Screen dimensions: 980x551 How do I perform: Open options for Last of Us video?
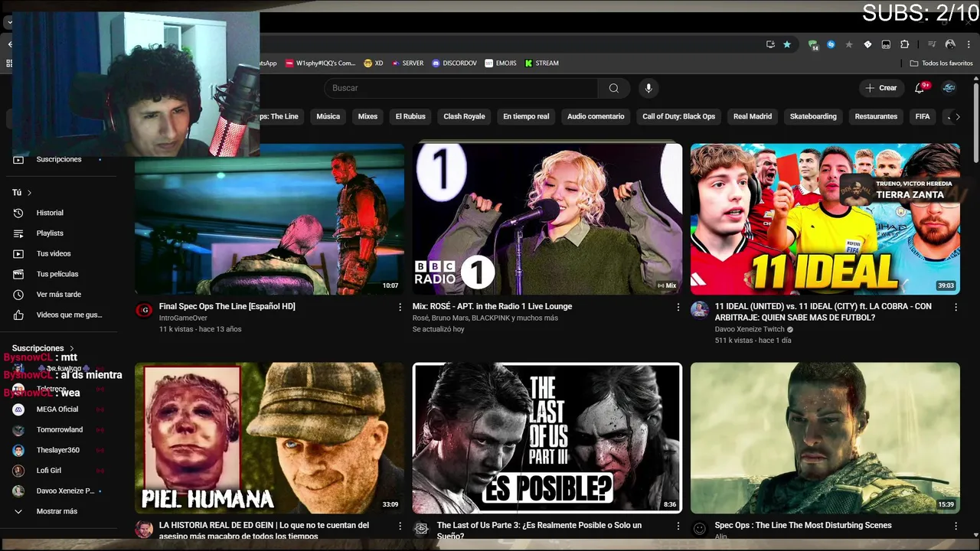click(x=678, y=526)
